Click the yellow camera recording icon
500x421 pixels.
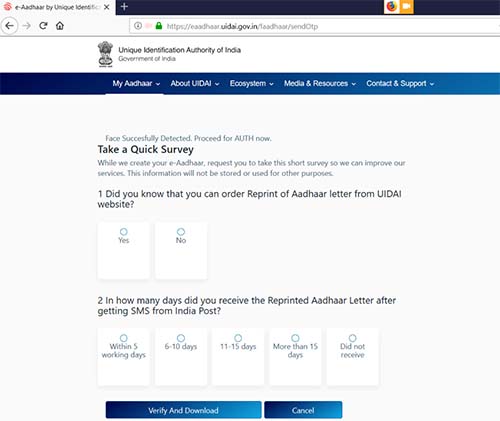pos(406,6)
